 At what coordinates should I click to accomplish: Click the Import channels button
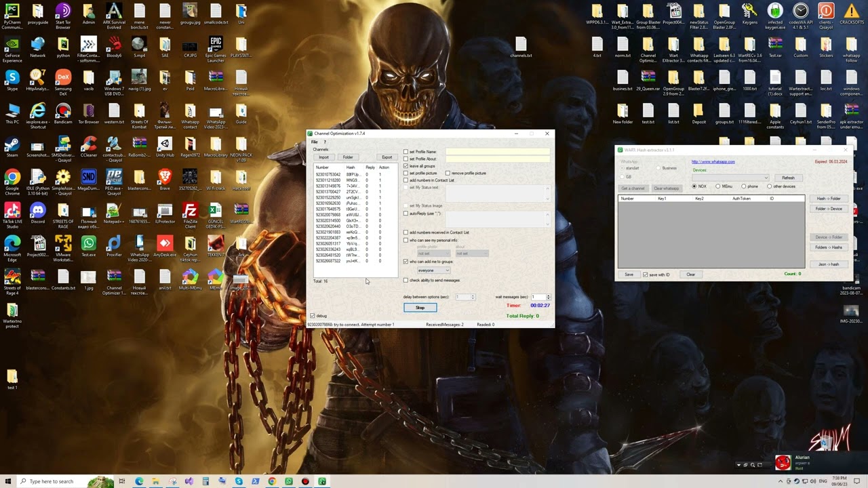click(323, 157)
